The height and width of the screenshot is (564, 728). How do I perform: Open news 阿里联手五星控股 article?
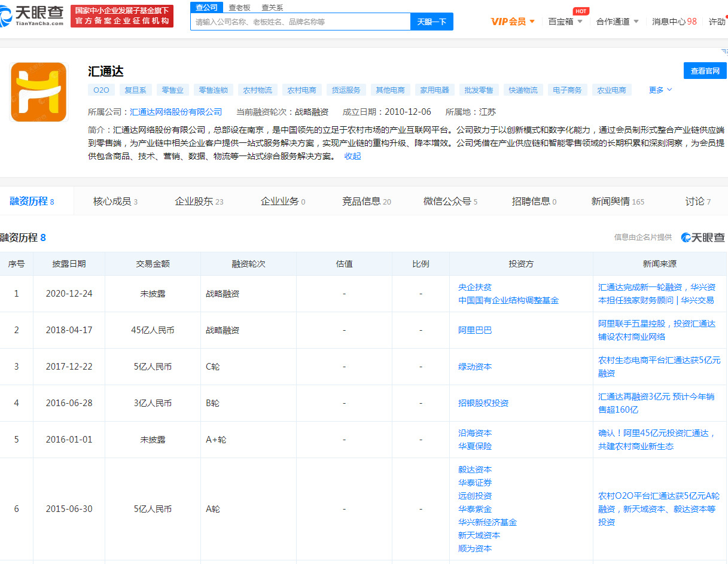(657, 330)
